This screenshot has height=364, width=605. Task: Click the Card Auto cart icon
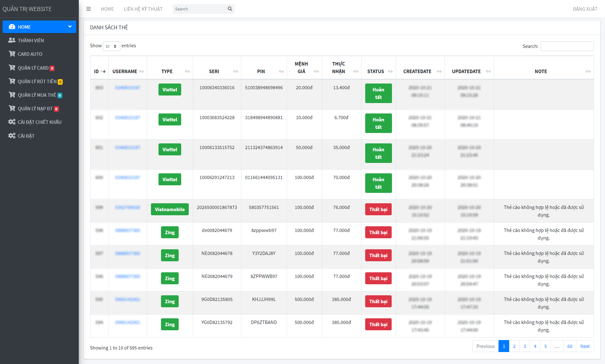[x=12, y=54]
